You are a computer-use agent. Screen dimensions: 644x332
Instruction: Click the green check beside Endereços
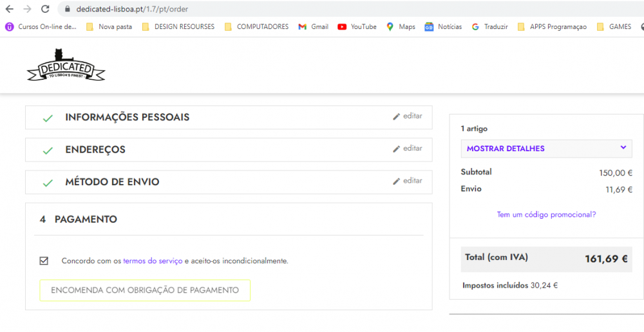point(48,151)
